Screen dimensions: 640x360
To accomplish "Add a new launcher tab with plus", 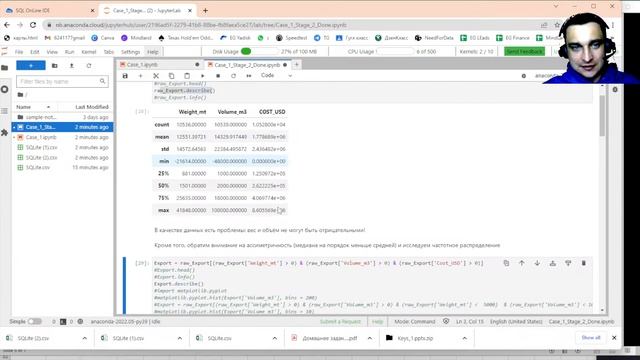I will [297, 64].
